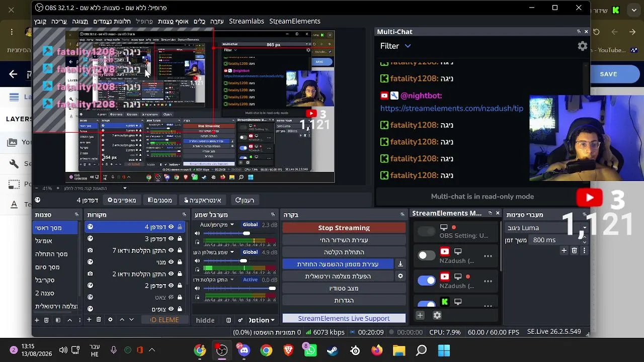
Task: Open Firefox from the taskbar
Action: 377,350
